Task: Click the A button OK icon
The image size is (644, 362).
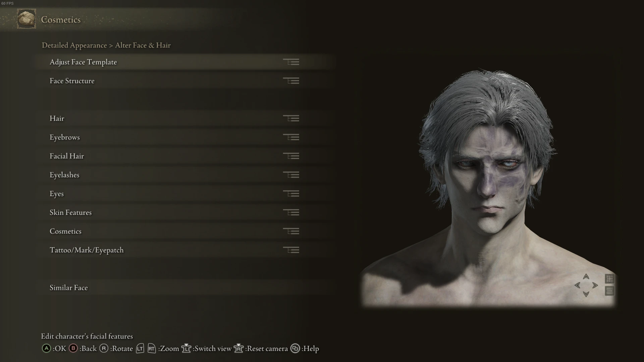Action: point(46,349)
